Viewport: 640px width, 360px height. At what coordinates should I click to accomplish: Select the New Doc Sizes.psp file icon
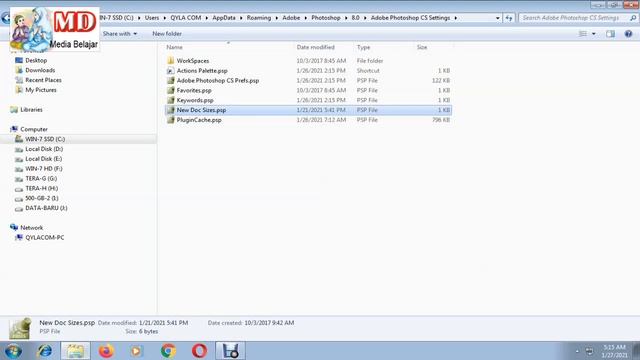pos(171,110)
